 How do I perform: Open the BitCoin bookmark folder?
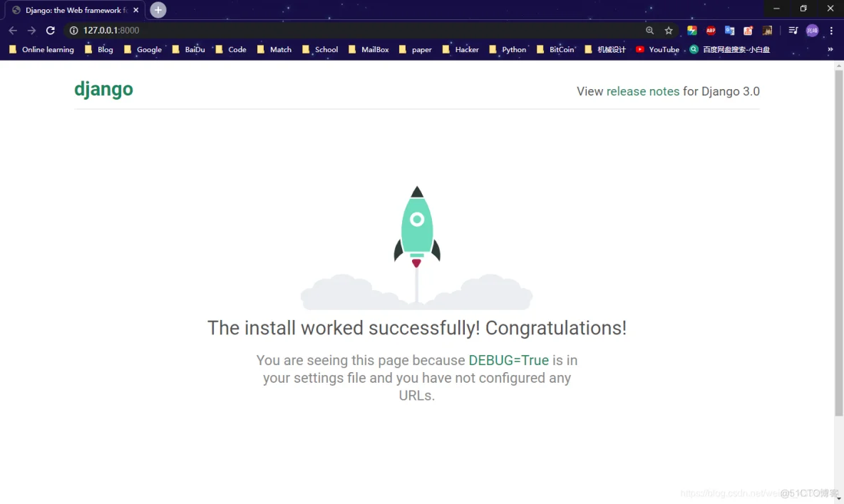click(556, 49)
